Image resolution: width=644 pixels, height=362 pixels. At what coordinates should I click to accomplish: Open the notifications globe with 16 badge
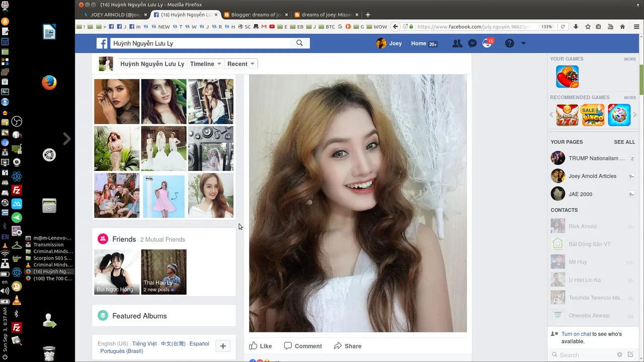(x=487, y=44)
